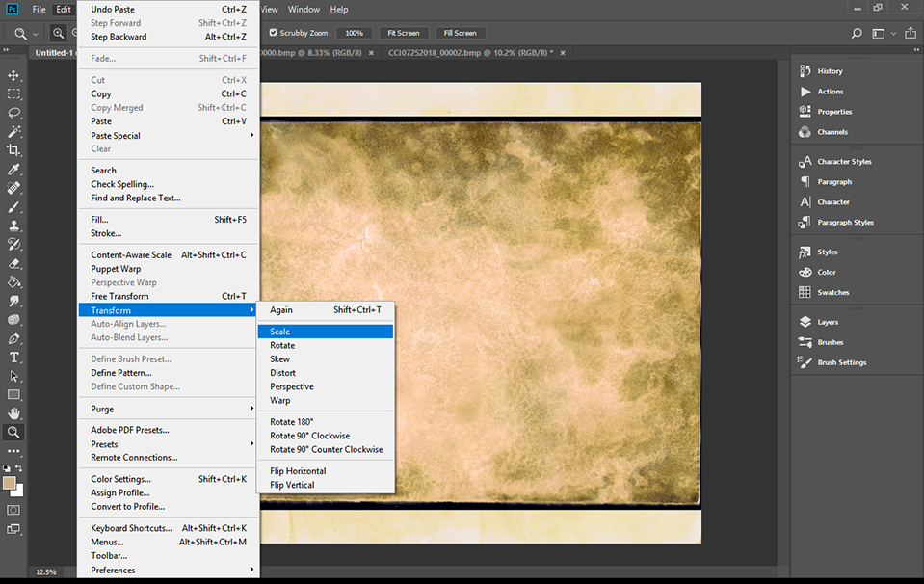
Task: Select the Move tool
Action: pyautogui.click(x=13, y=75)
